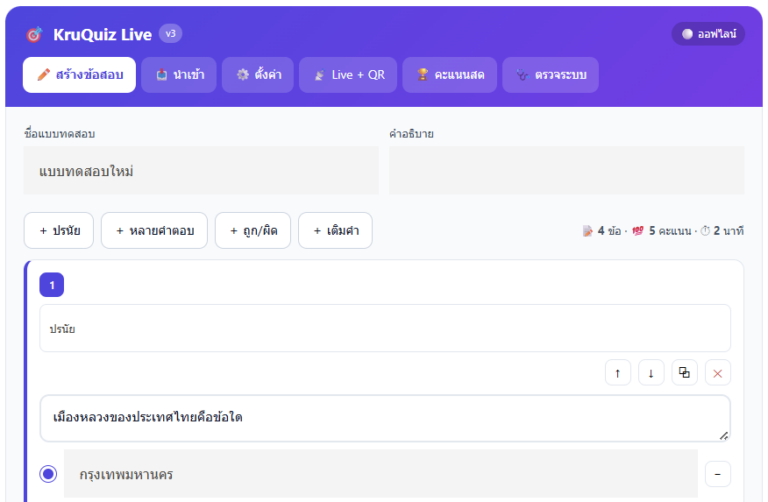The width and height of the screenshot is (768, 502).
Task: Go to the Live + QR tab
Action: point(348,75)
